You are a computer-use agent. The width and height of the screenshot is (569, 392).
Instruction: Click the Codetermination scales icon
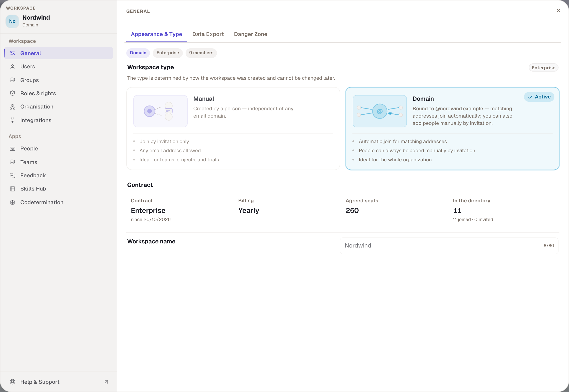[13, 202]
